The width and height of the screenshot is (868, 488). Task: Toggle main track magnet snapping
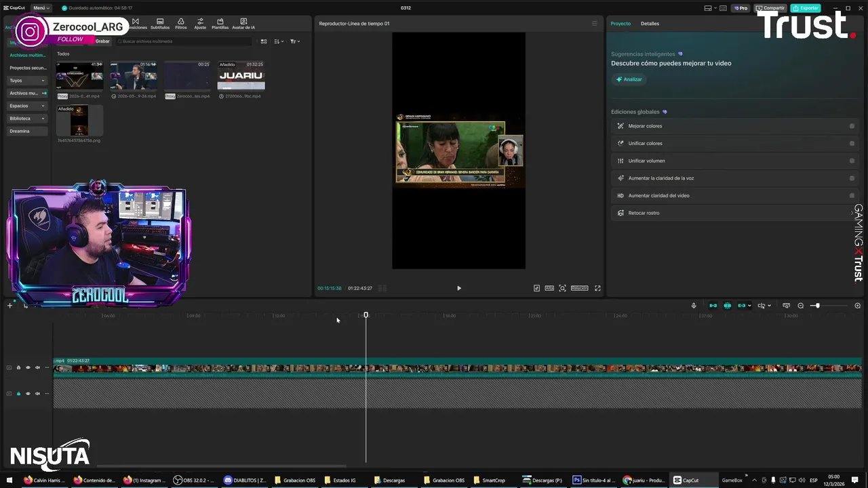[713, 306]
